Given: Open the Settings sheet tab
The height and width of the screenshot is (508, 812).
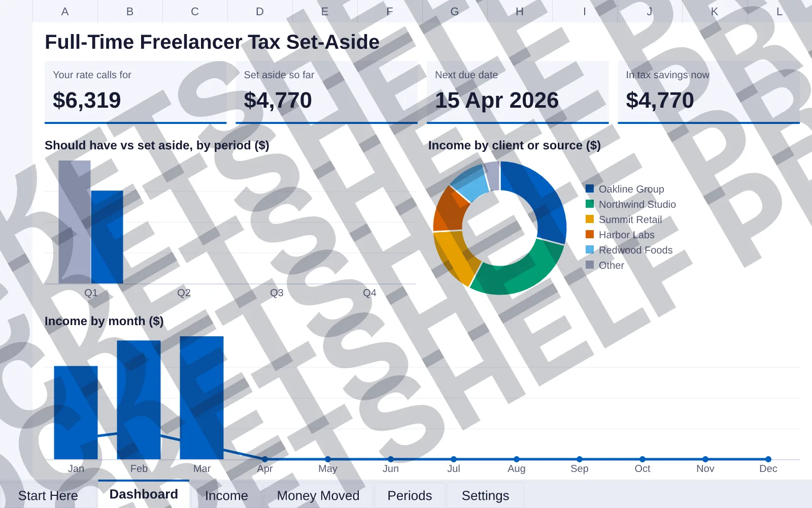Looking at the screenshot, I should pyautogui.click(x=485, y=495).
